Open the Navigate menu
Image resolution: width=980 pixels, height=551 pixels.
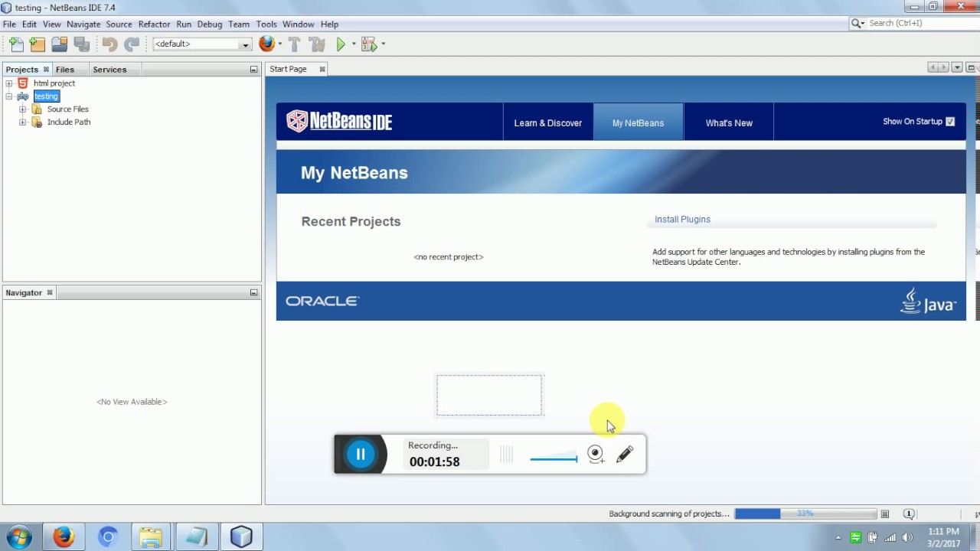coord(83,24)
